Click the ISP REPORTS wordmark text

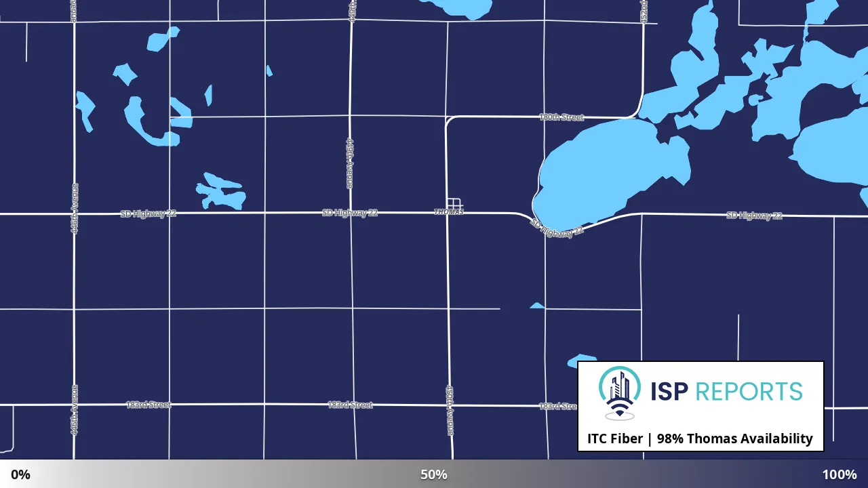tap(726, 391)
